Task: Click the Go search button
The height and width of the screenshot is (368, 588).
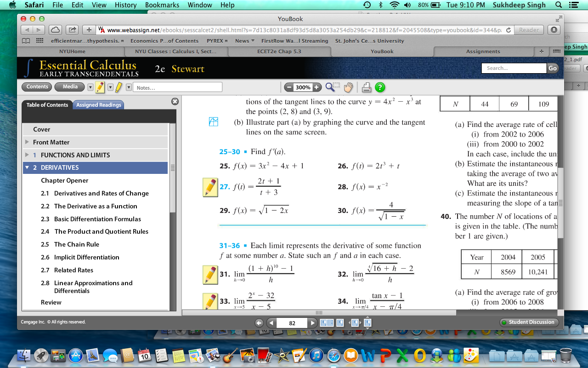Action: tap(553, 68)
